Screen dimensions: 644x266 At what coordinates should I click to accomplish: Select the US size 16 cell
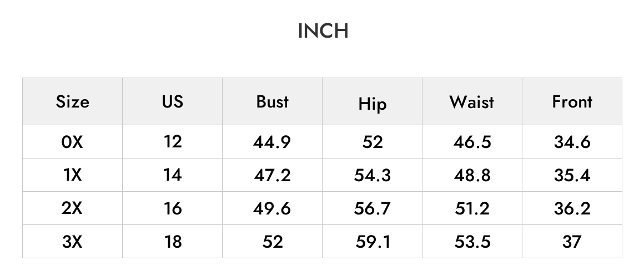pos(173,208)
